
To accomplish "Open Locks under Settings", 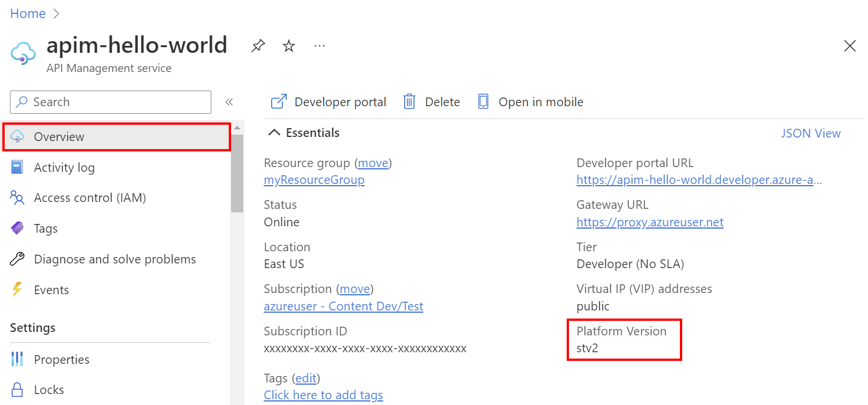I will coord(49,389).
